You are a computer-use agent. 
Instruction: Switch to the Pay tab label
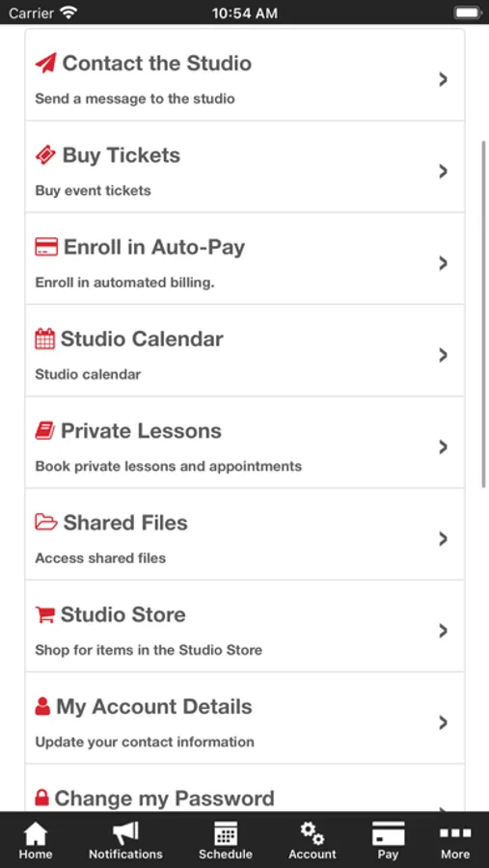click(x=388, y=854)
